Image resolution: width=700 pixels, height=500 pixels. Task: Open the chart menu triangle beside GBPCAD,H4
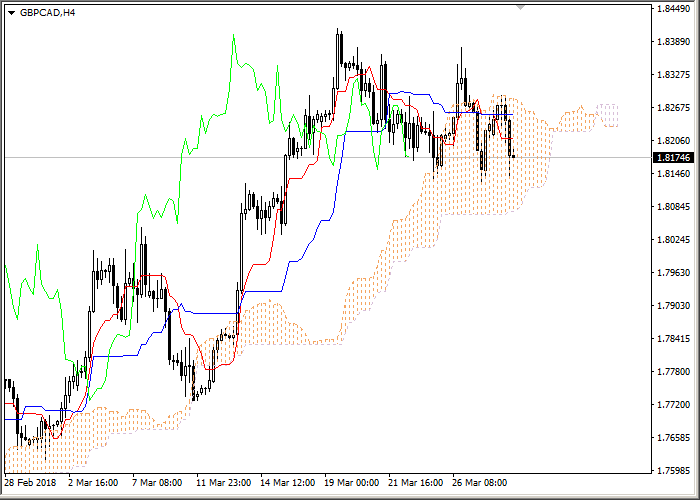(12, 12)
